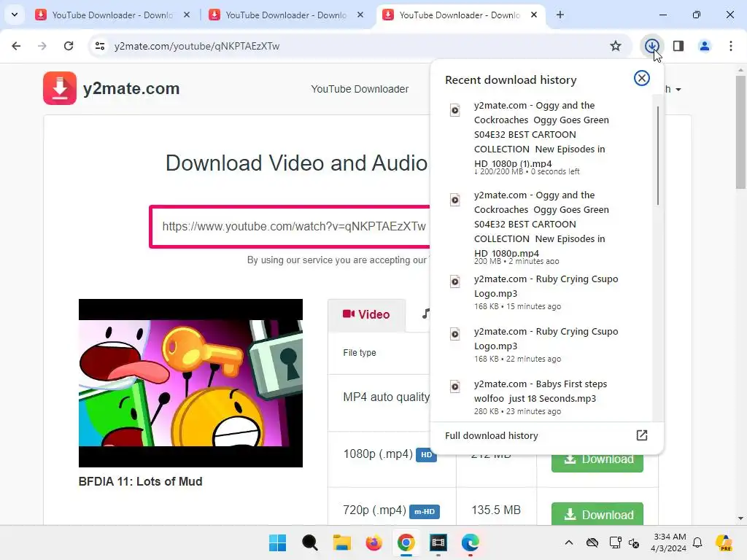Open the film-strip video app on taskbar
Viewport: 747px width, 560px height.
[x=438, y=542]
